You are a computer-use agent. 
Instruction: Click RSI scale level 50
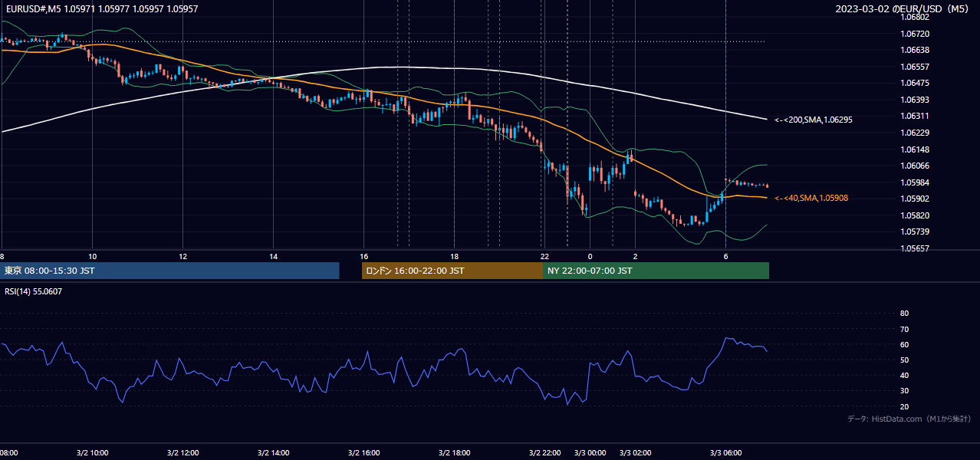904,360
